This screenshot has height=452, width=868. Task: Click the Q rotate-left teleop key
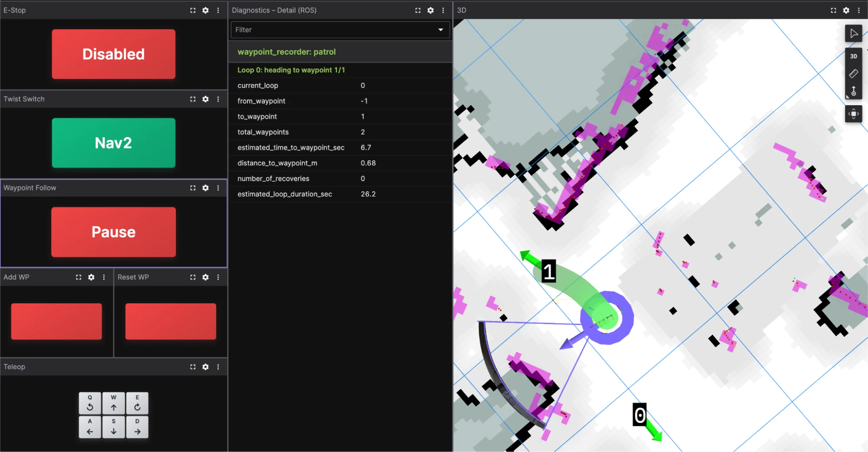coord(90,403)
